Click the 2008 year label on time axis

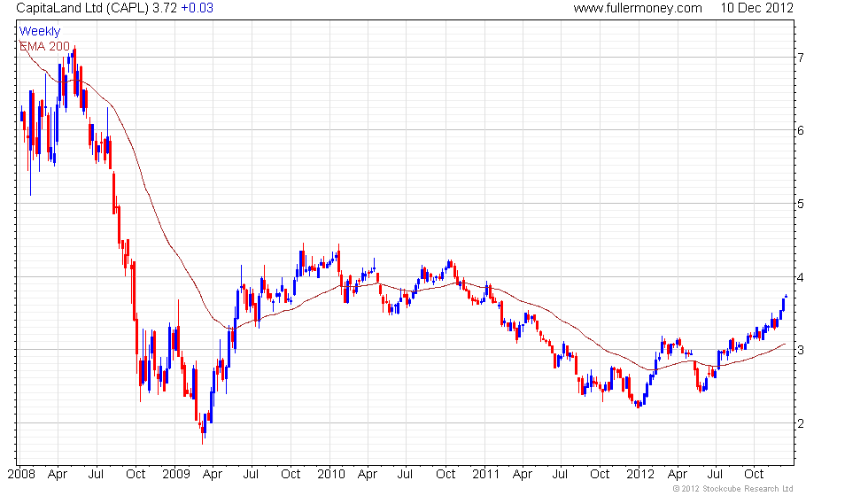21,475
